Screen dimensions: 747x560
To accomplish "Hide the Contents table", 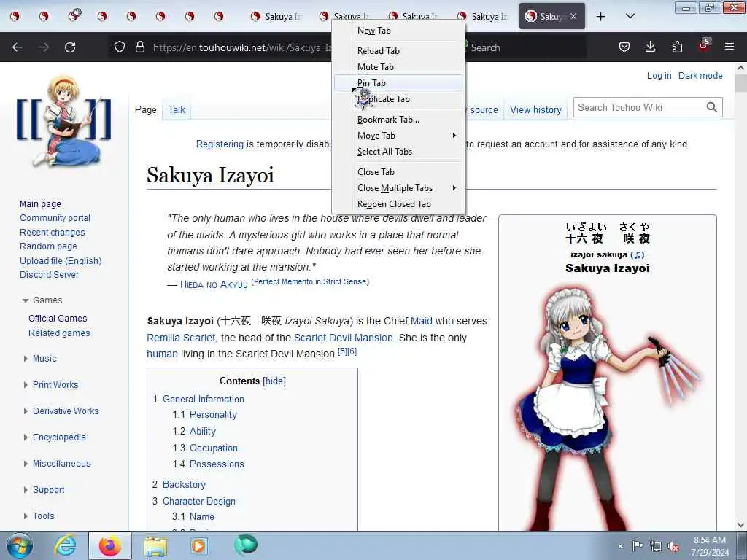I will pos(274,381).
